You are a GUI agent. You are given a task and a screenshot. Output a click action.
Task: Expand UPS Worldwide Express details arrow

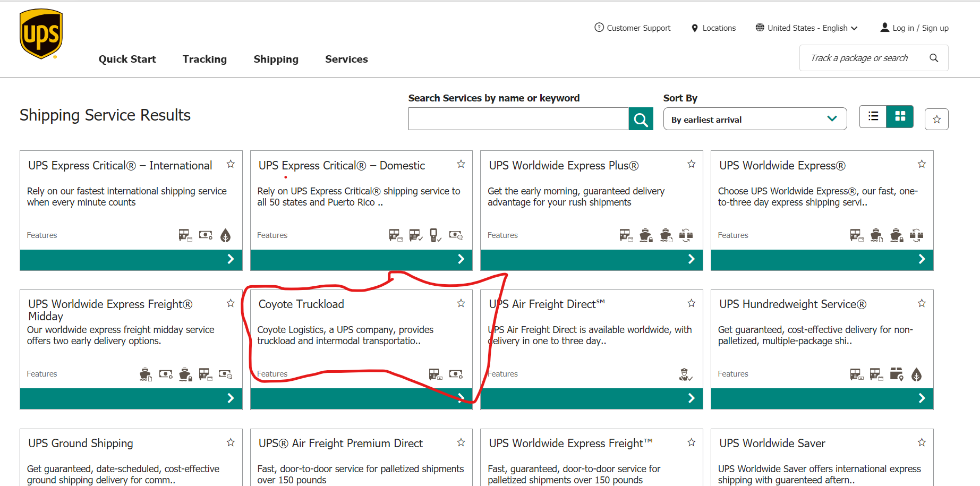pyautogui.click(x=922, y=259)
